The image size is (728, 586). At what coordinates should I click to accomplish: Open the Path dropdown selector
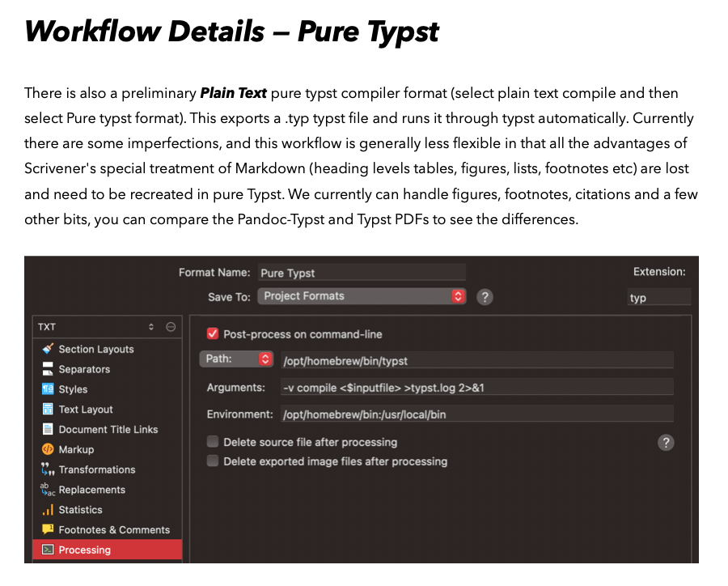pyautogui.click(x=236, y=359)
